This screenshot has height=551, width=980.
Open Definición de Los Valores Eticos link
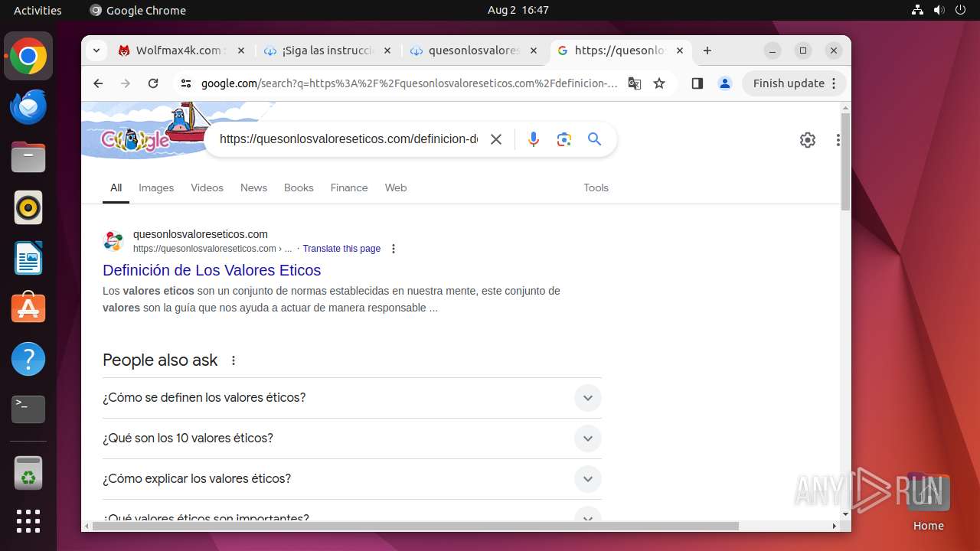coord(211,270)
